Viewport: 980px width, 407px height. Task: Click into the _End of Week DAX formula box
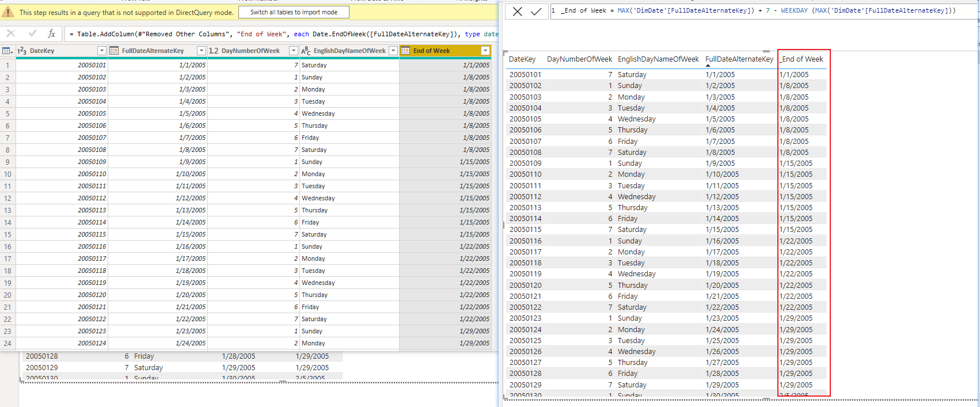[x=764, y=11]
